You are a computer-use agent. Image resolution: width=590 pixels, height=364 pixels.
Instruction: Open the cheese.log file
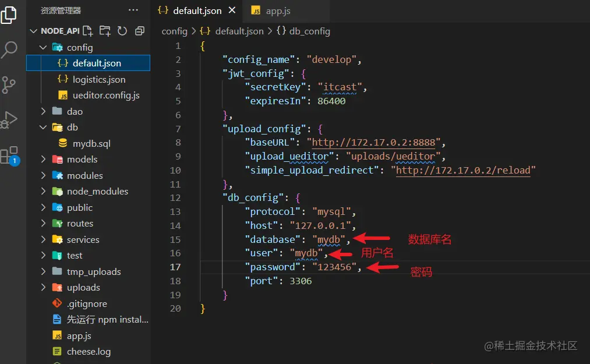point(88,352)
